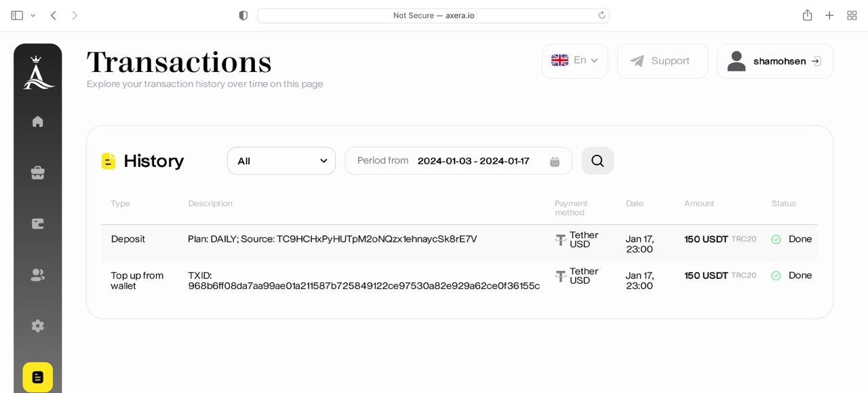Click the logout arrow next to shamohsen
The height and width of the screenshot is (393, 868).
(816, 61)
